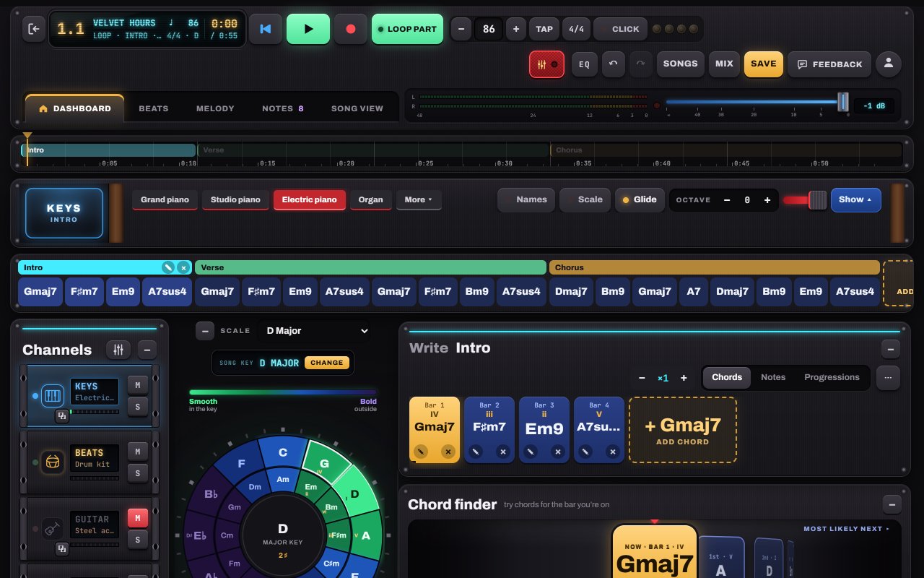
Task: Select the BEATS channel drum icon
Action: click(x=52, y=462)
